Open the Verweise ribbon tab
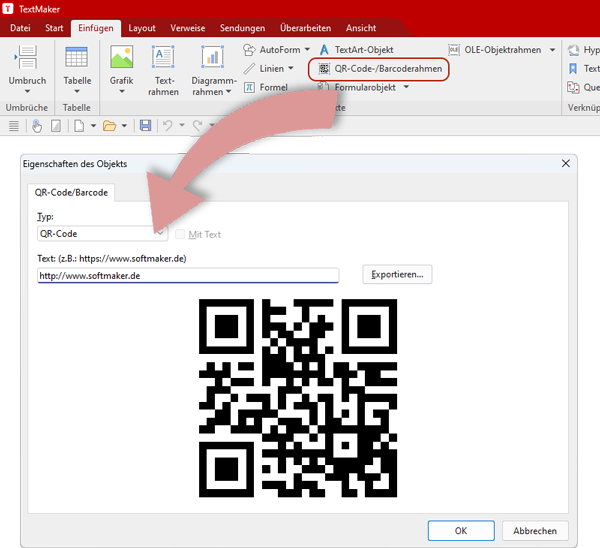The image size is (600, 548). pyautogui.click(x=188, y=28)
